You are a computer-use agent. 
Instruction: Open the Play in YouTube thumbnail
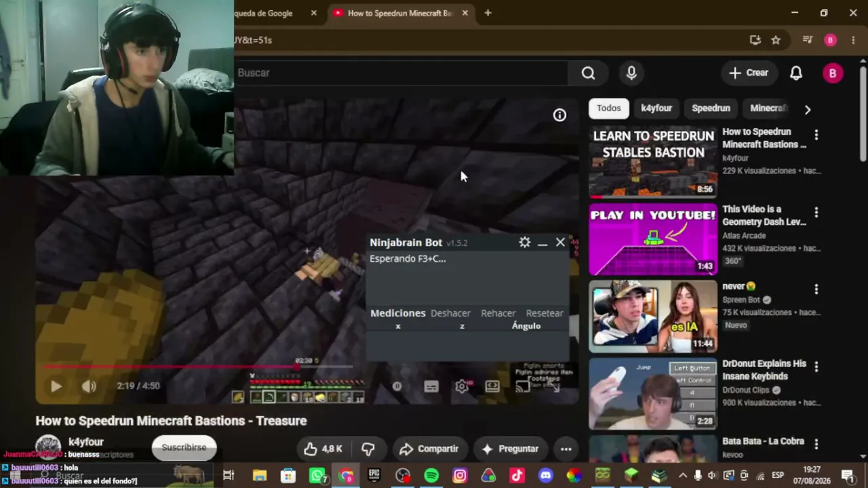click(653, 239)
